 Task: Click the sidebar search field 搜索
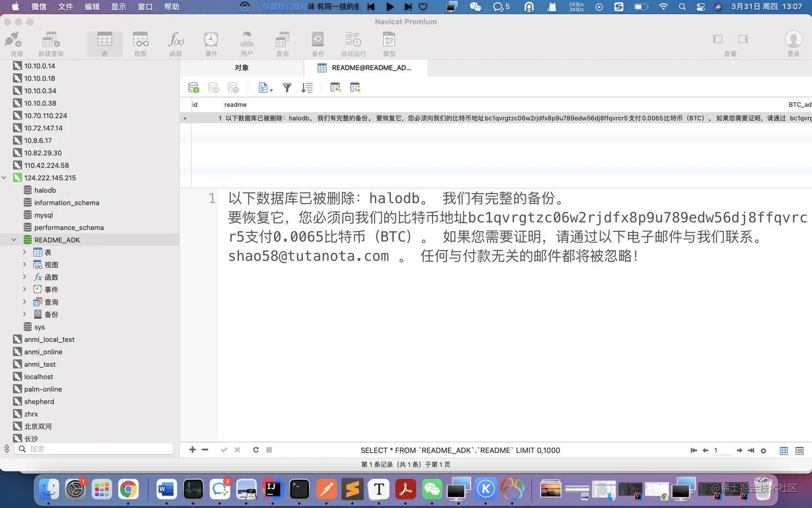pyautogui.click(x=95, y=449)
